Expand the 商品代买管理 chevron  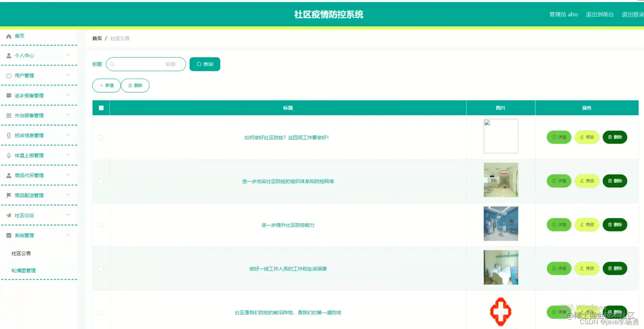tap(68, 175)
